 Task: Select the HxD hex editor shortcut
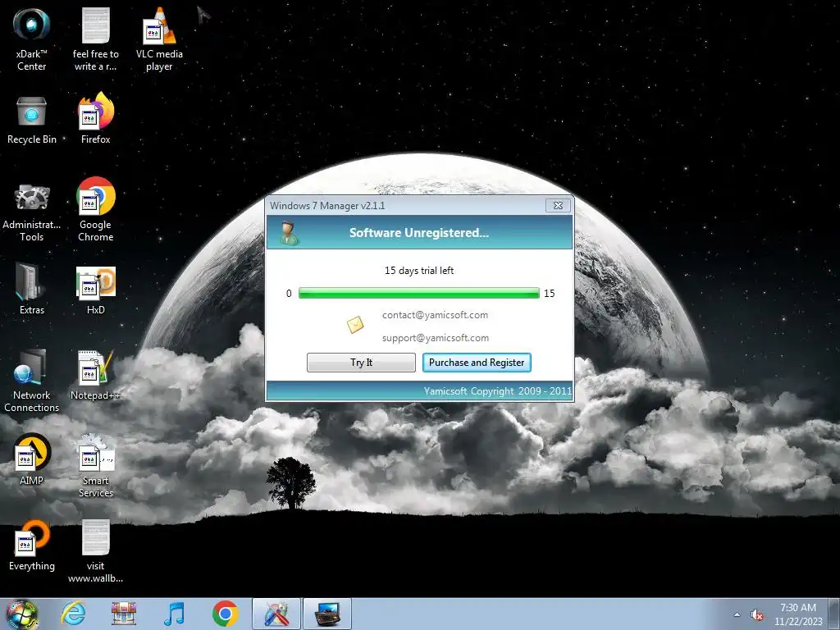[95, 290]
